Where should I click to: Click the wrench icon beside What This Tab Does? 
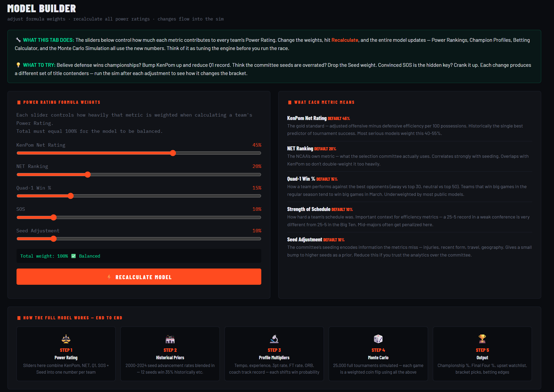[18, 40]
